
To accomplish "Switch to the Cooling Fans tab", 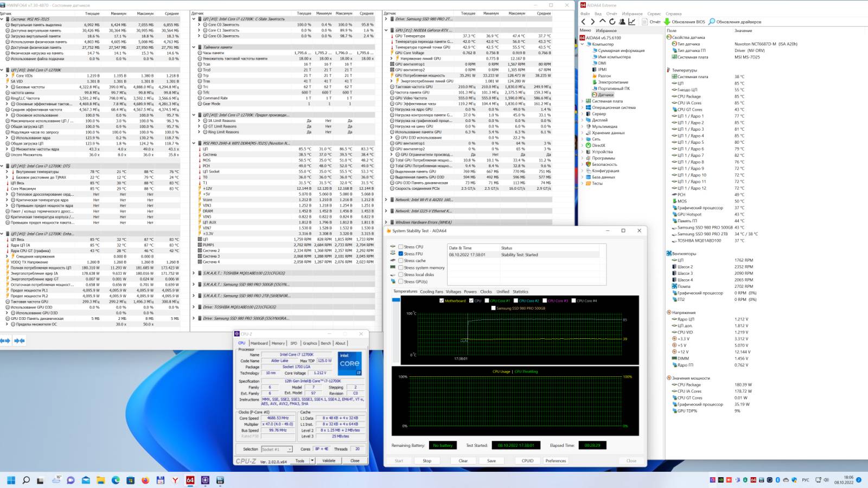I will click(431, 292).
